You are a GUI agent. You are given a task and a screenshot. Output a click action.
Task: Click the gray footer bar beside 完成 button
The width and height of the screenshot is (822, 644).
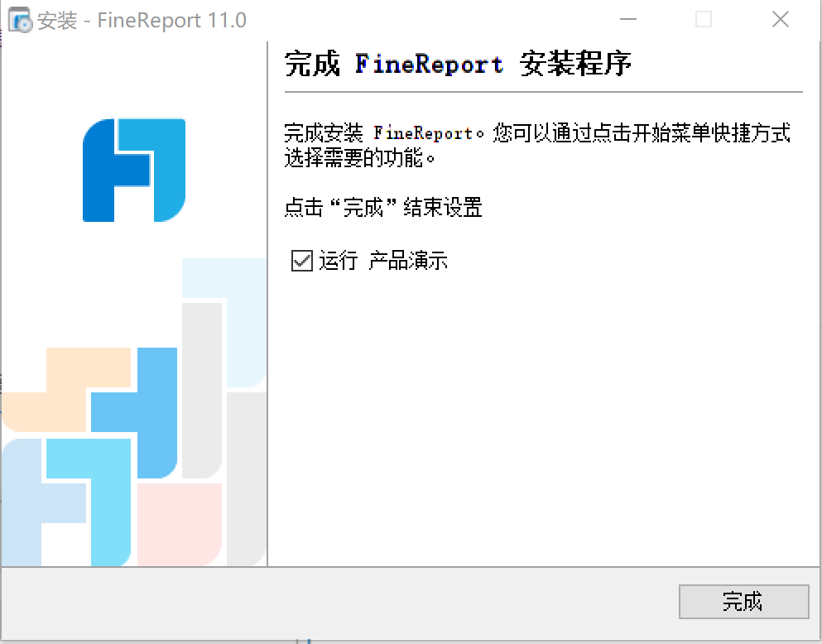coord(339,602)
